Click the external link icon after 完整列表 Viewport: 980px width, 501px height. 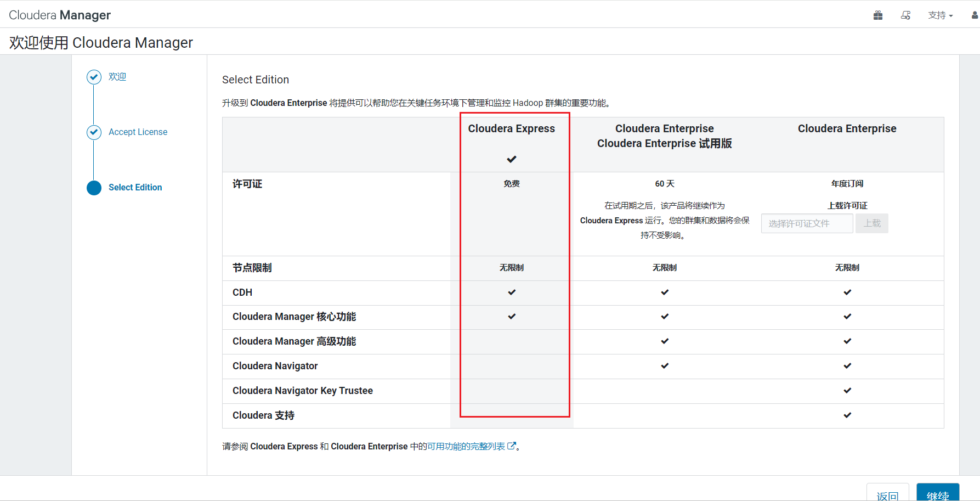click(512, 446)
